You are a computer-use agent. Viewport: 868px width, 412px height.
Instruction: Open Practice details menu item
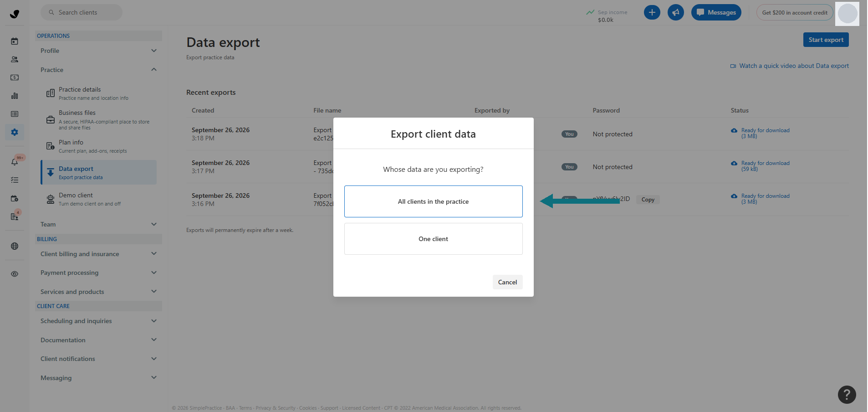pos(98,93)
